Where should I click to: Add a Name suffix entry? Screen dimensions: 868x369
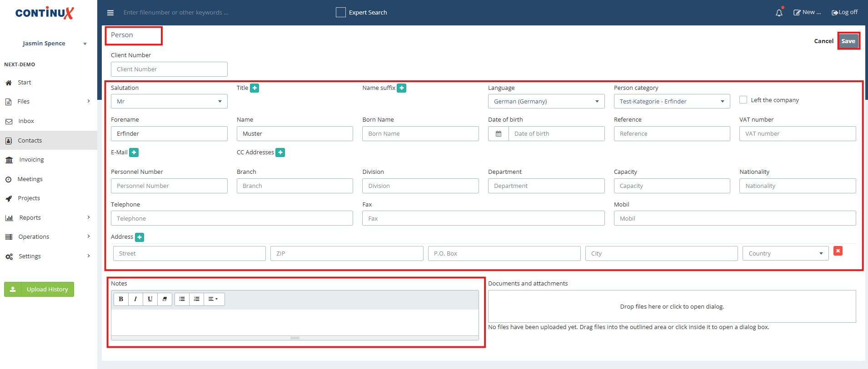click(402, 88)
